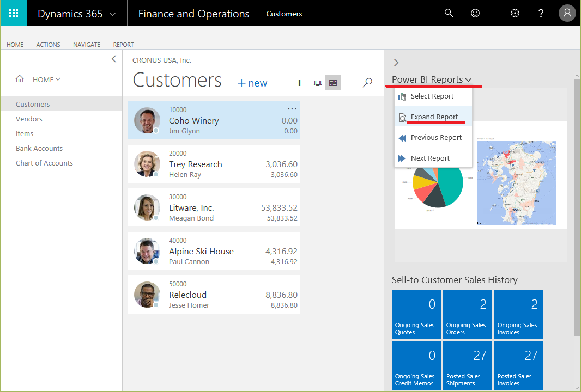Click the FactBox scroll-up arrow
The image size is (581, 392).
click(577, 76)
